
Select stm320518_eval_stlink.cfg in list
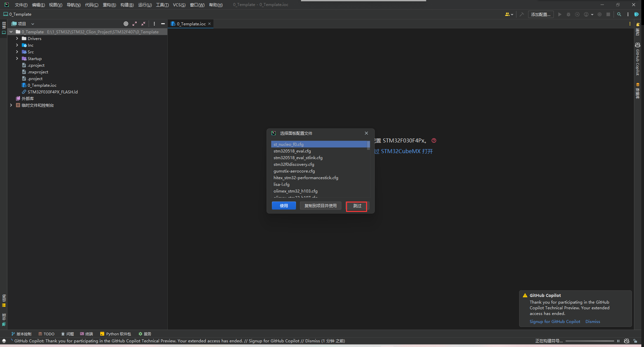[x=319, y=157]
